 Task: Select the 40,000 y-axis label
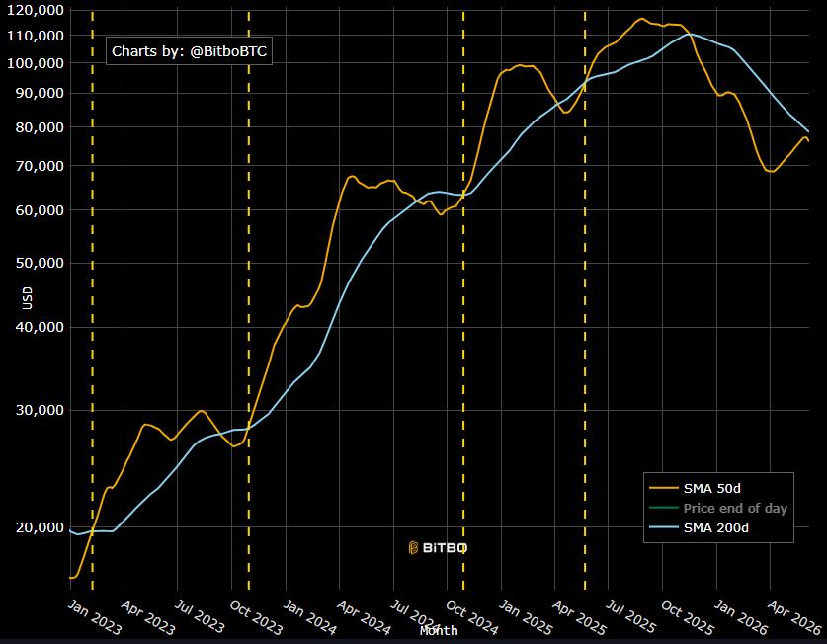pyautogui.click(x=40, y=327)
